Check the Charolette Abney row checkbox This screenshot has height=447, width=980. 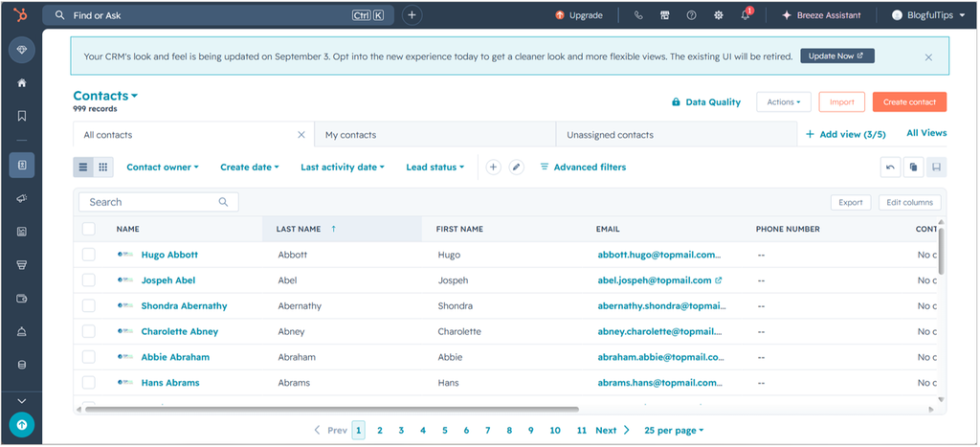[x=89, y=331]
